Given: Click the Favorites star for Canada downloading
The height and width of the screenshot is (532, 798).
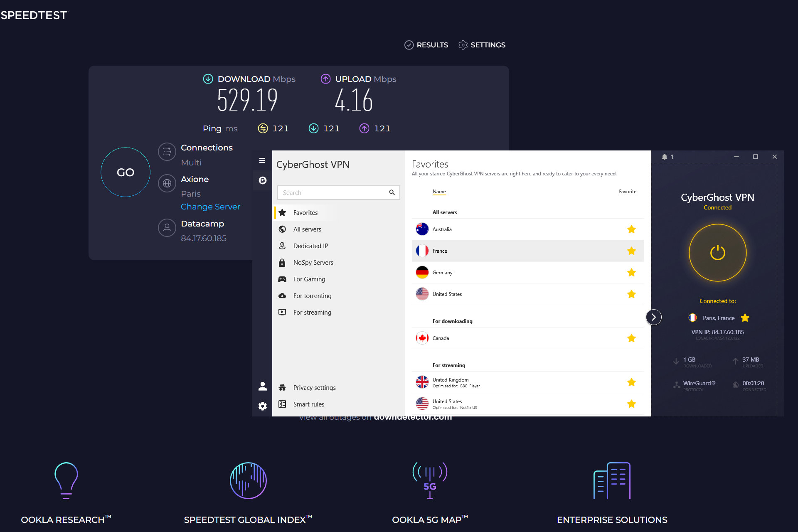Looking at the screenshot, I should click(x=631, y=338).
